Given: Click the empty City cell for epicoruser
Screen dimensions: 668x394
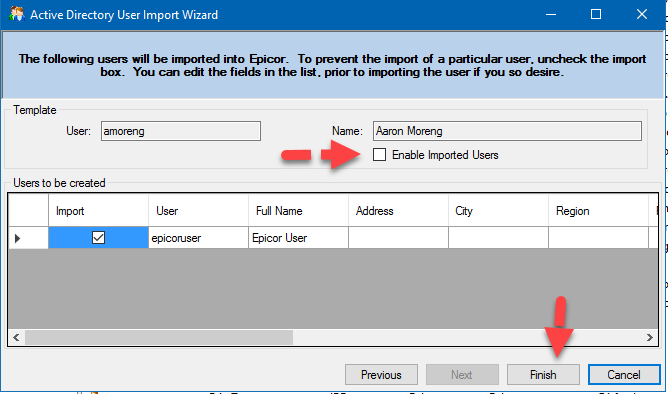Looking at the screenshot, I should 498,238.
